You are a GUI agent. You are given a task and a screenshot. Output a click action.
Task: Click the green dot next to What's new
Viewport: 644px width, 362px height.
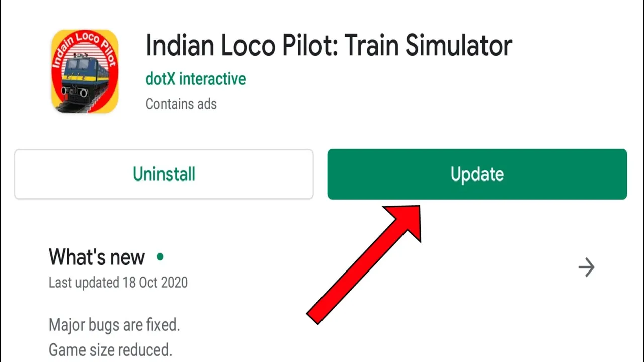pyautogui.click(x=160, y=257)
